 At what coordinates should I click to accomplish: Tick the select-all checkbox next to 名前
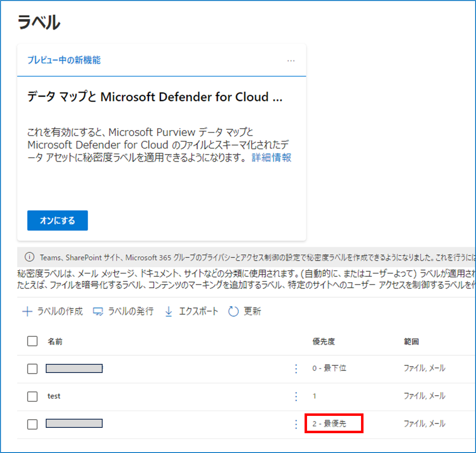tap(32, 341)
